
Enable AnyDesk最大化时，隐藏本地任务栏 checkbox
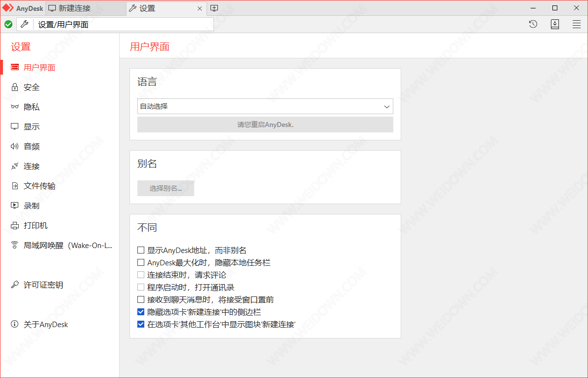[141, 262]
